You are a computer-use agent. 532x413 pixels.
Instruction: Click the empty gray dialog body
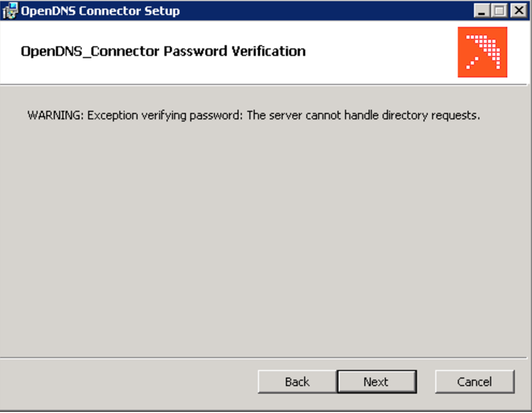pos(263,238)
